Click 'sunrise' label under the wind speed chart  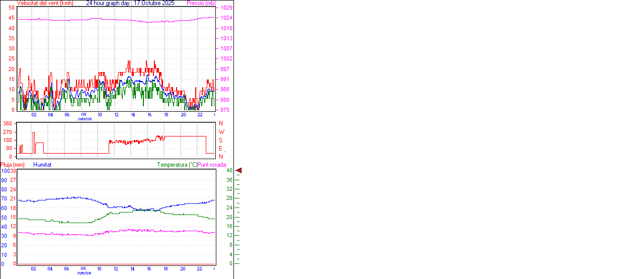(x=85, y=119)
